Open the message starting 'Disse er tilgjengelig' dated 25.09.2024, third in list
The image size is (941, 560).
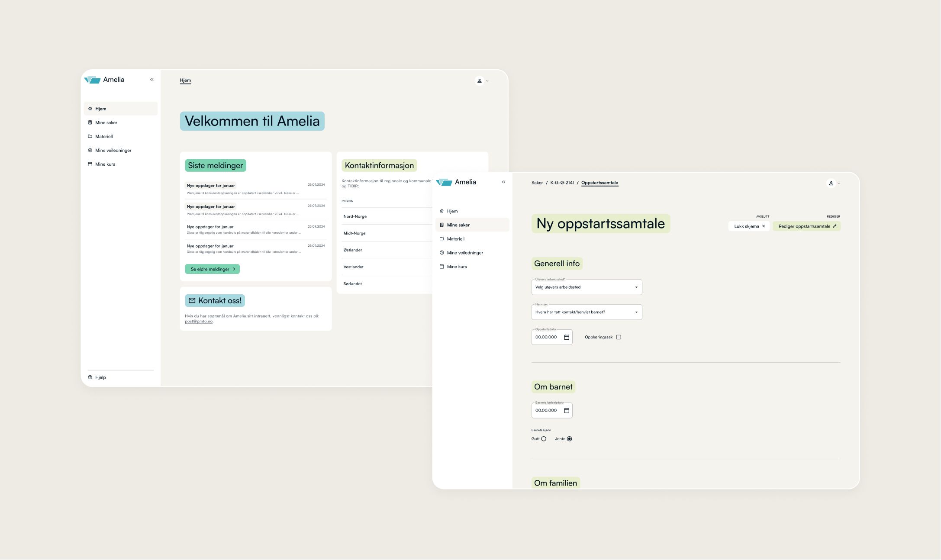(x=255, y=230)
